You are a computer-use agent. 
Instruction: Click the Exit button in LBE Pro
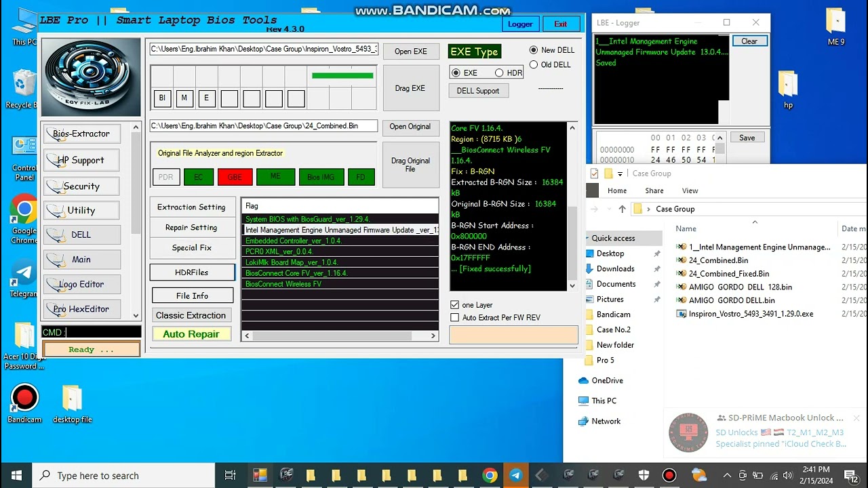[561, 24]
